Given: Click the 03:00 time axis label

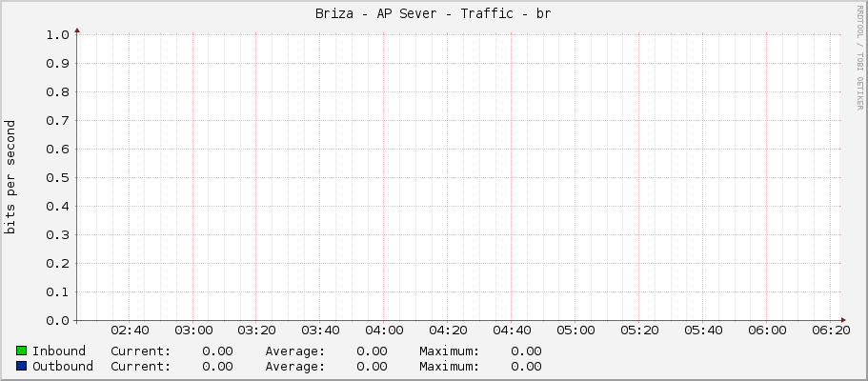Looking at the screenshot, I should [193, 331].
